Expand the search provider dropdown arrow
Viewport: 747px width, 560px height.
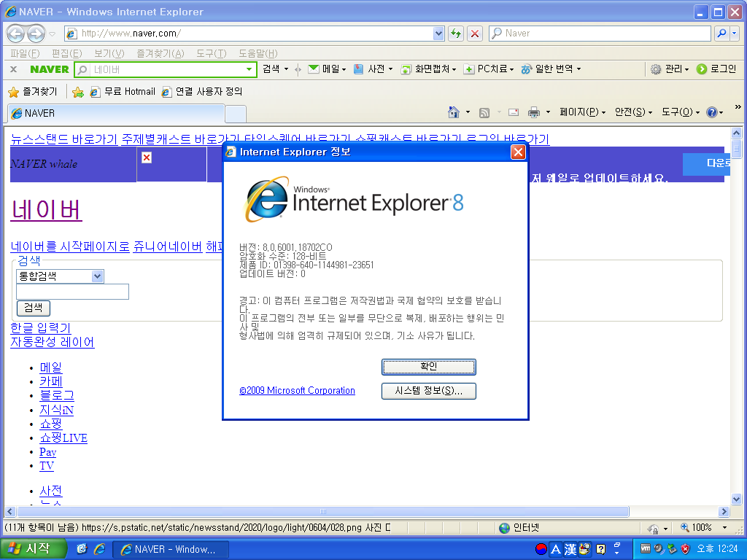[x=734, y=34]
